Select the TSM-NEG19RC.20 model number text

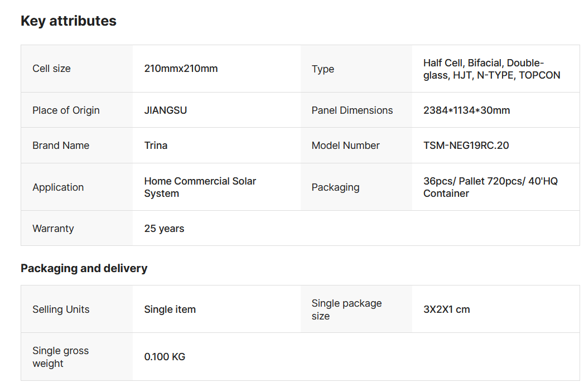point(466,146)
